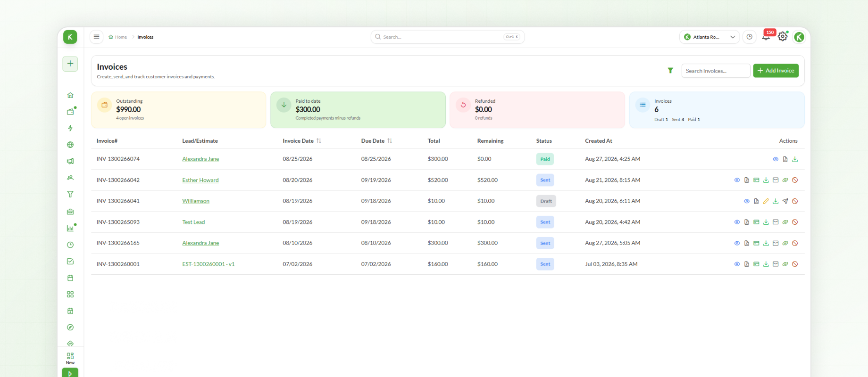Viewport: 868px width, 377px height.
Task: Open the globe sidebar item
Action: click(70, 145)
